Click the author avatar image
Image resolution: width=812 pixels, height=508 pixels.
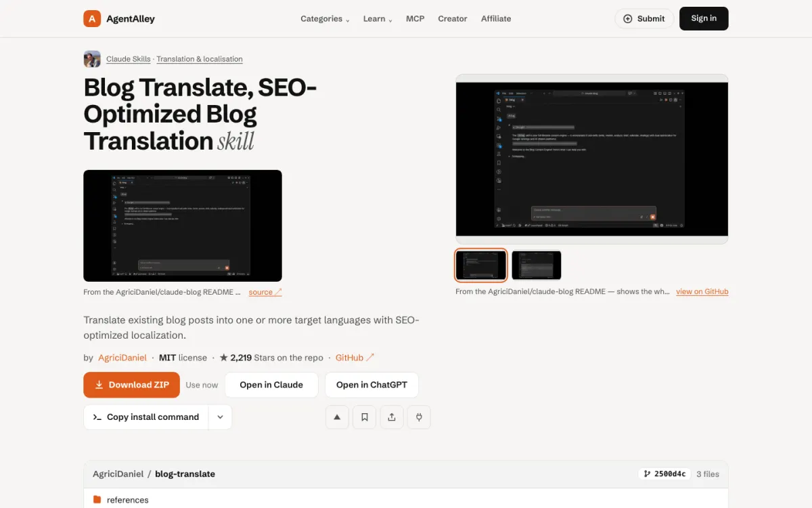tap(92, 59)
